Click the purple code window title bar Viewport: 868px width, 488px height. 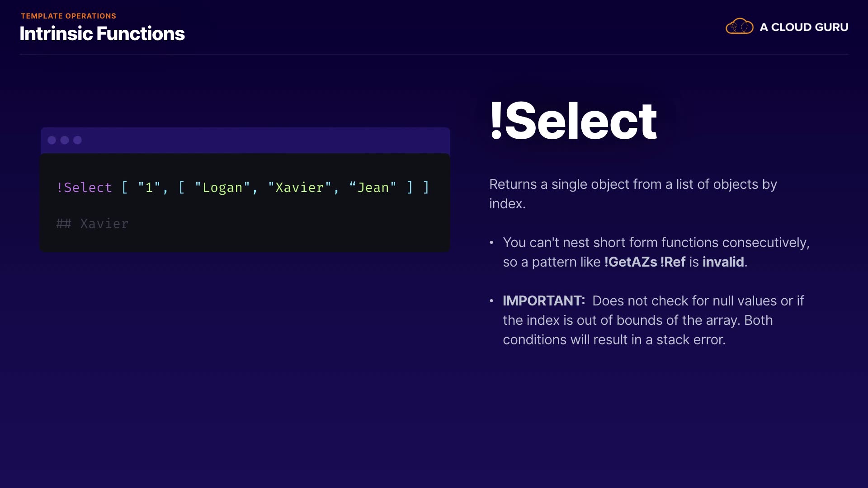click(262, 140)
